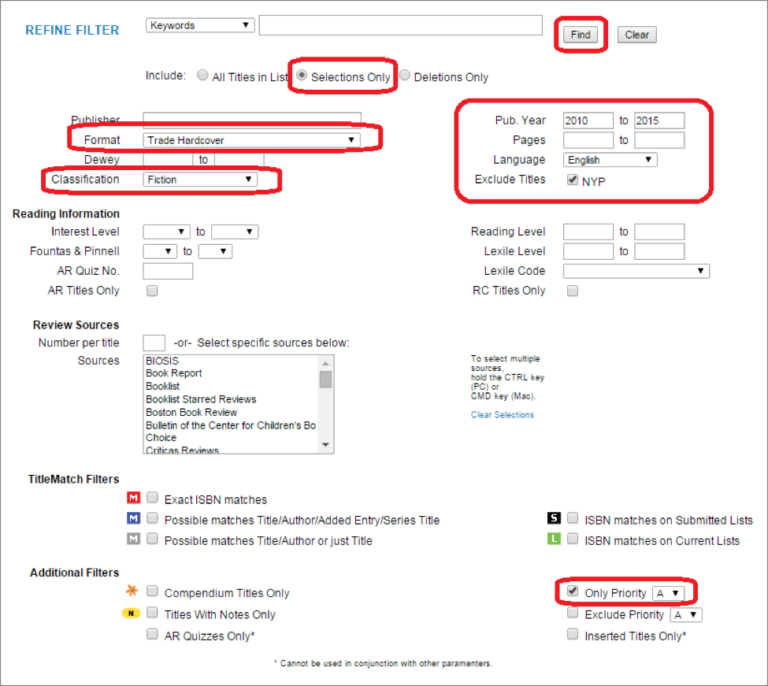Click the blue M possible matches icon
Image resolution: width=768 pixels, height=686 pixels.
133,519
